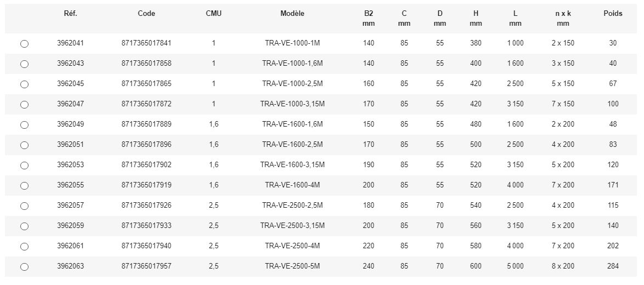Click the Poids column header
The height and width of the screenshot is (285, 644).
[613, 14]
